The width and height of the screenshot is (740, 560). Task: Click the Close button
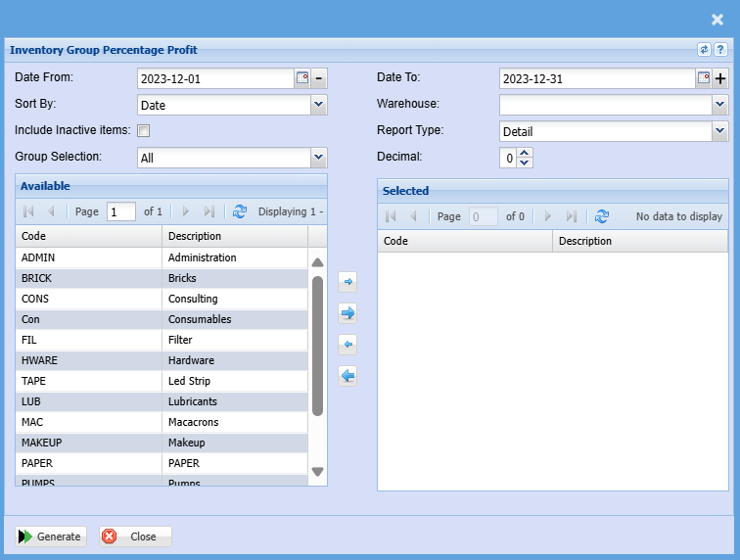[135, 537]
